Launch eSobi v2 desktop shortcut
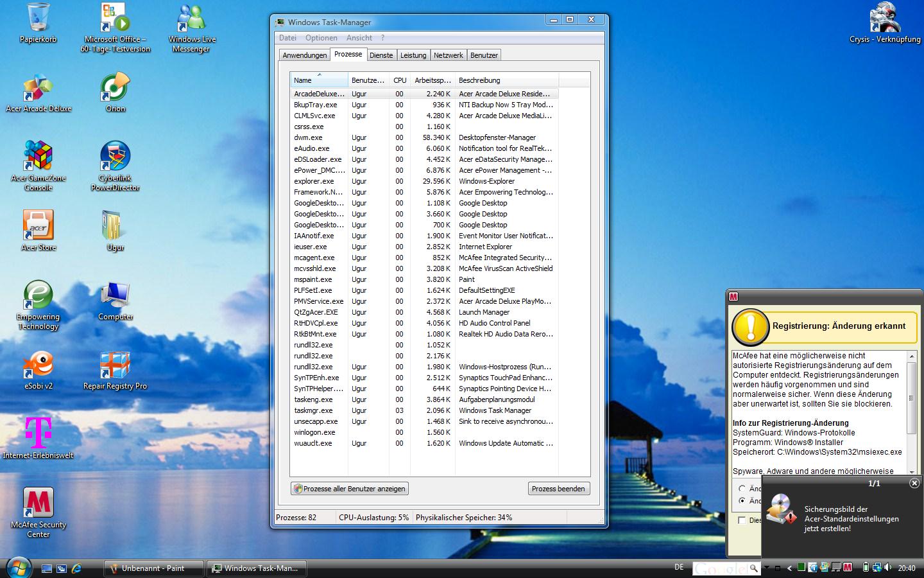 pyautogui.click(x=38, y=371)
